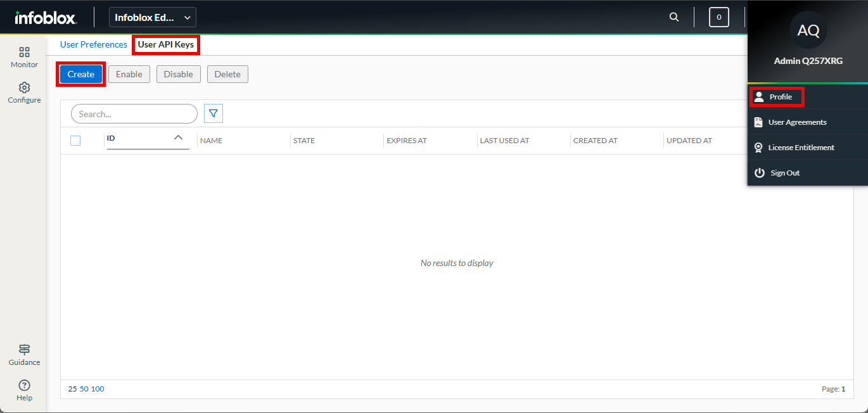The height and width of the screenshot is (413, 868).
Task: Open the Guidance signpost icon
Action: pos(24,355)
